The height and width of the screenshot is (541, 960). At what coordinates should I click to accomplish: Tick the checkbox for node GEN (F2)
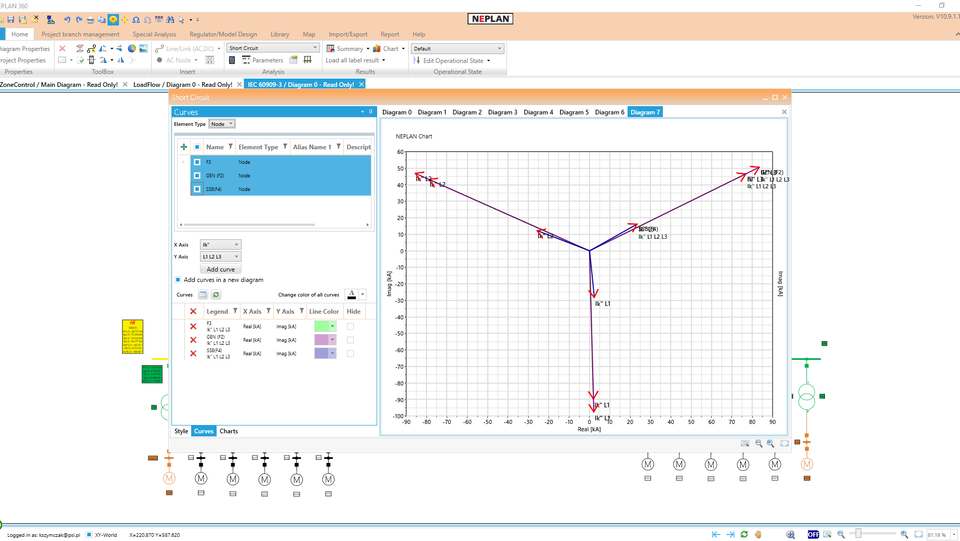197,176
